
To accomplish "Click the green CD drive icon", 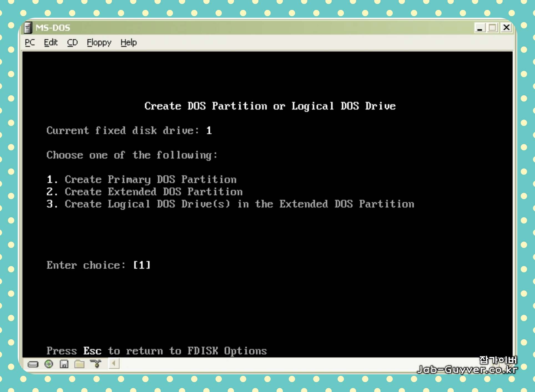I will coord(49,364).
